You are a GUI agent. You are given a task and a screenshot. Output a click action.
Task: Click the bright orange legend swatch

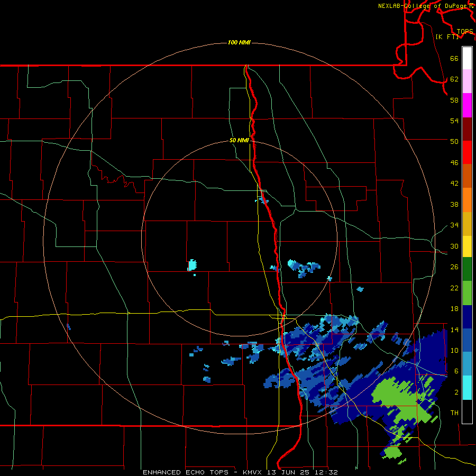pos(467,200)
